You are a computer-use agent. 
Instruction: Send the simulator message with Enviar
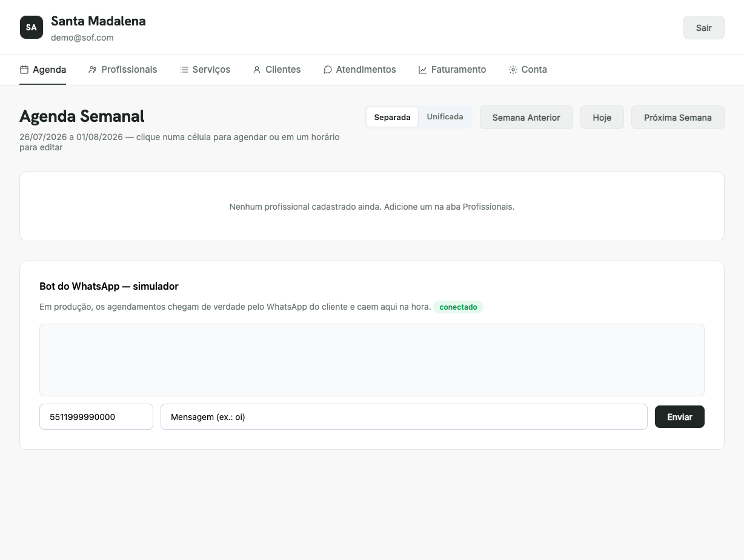(680, 417)
